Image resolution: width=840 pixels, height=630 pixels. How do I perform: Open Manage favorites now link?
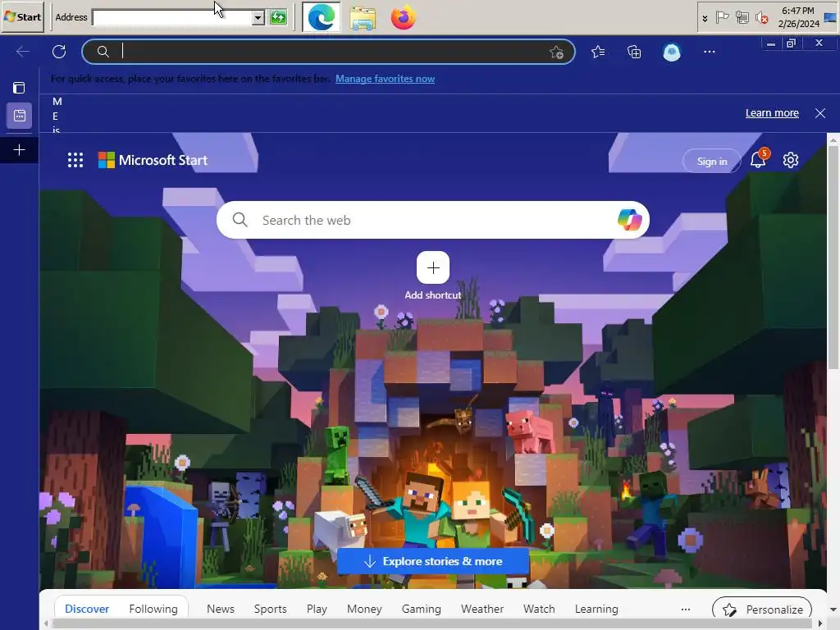(x=385, y=79)
